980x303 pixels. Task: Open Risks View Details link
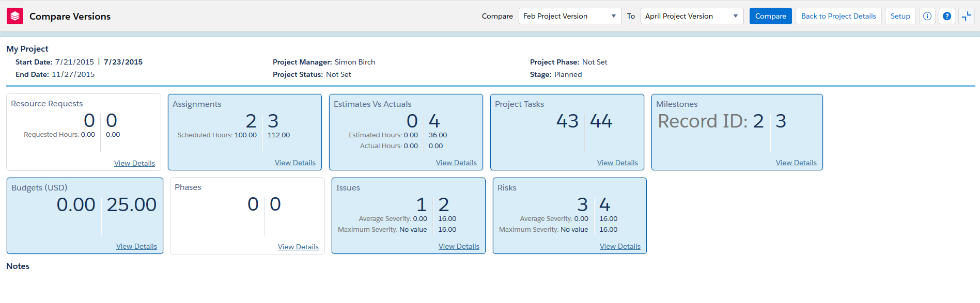[620, 246]
